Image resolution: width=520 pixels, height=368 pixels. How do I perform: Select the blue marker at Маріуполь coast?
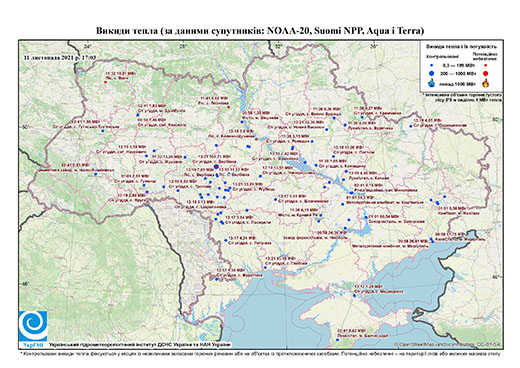pos(432,240)
